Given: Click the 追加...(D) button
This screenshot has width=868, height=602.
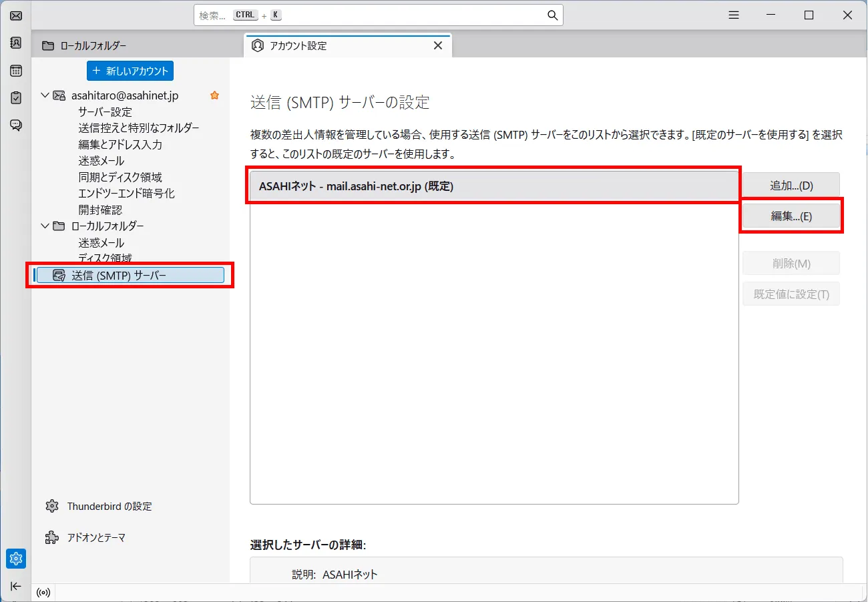Looking at the screenshot, I should click(791, 185).
